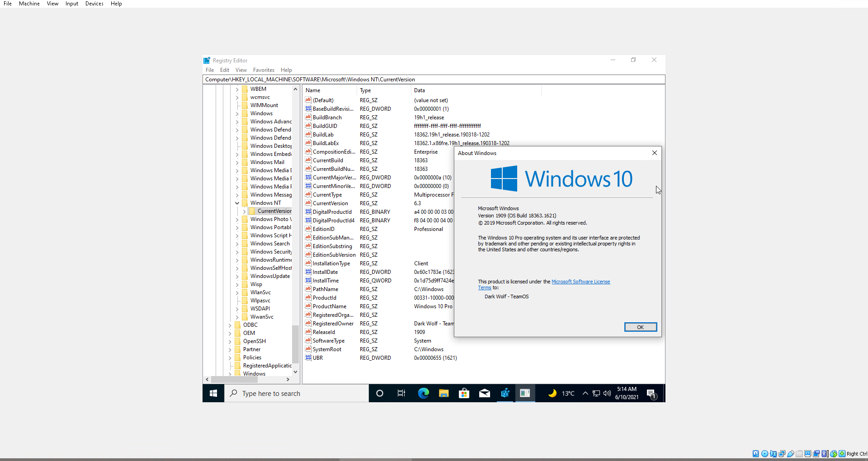Open the Favorites menu
This screenshot has height=461, width=868.
click(264, 70)
